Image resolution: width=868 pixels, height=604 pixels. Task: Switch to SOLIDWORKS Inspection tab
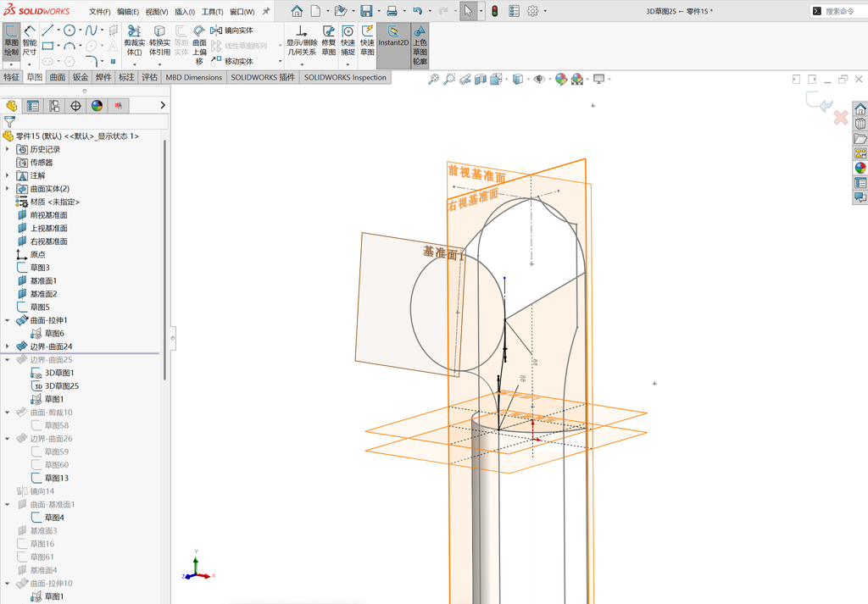(x=345, y=77)
